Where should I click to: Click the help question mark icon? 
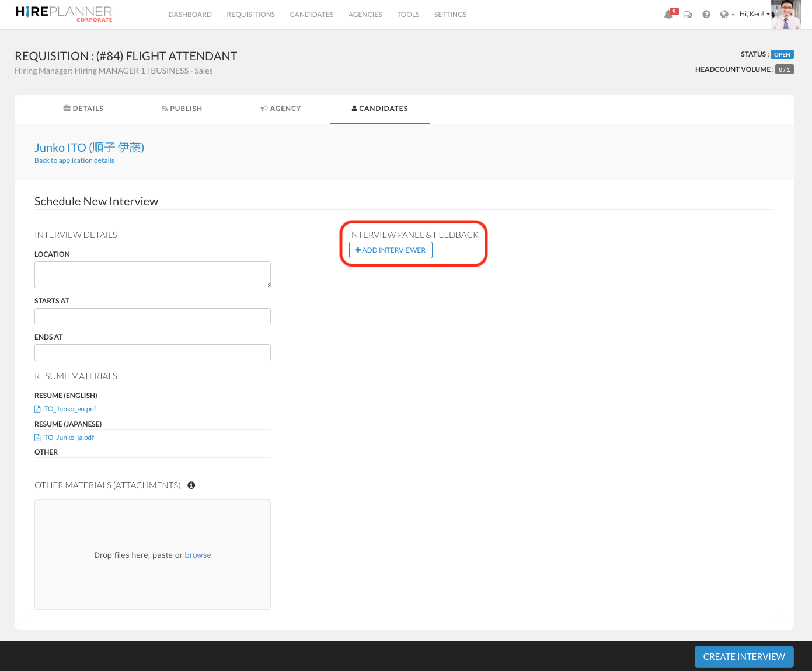coord(706,15)
